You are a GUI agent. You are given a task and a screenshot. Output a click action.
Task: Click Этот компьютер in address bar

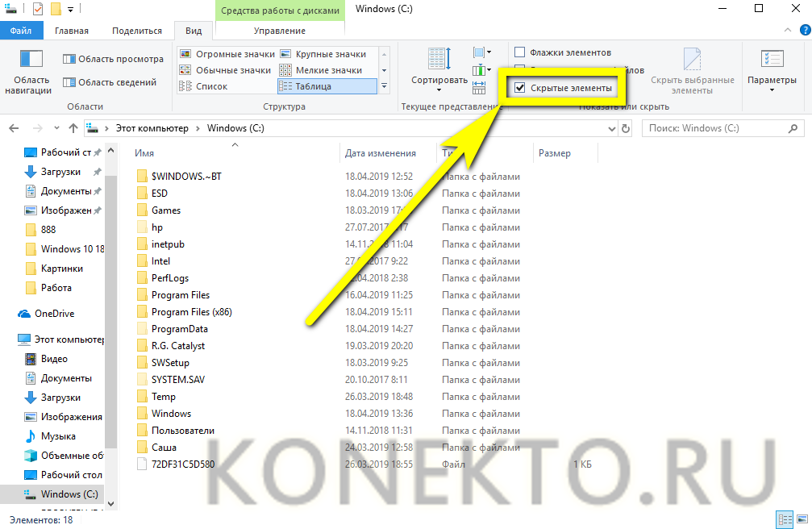coord(152,128)
